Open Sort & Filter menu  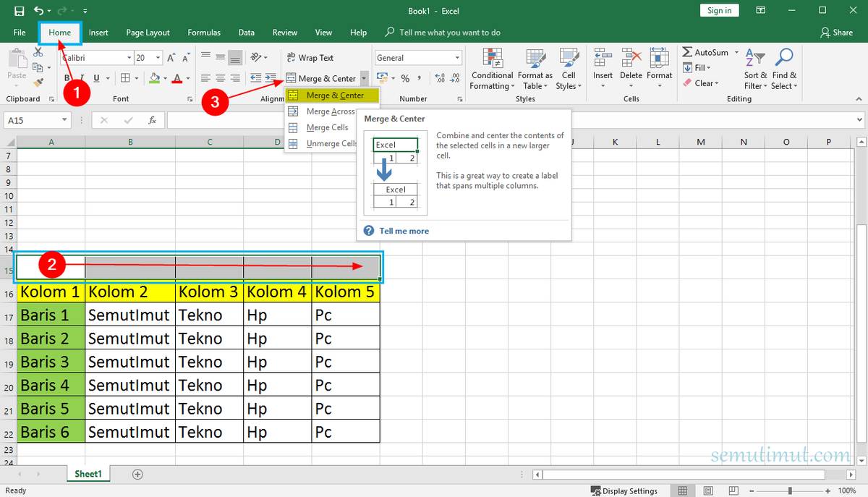(x=755, y=69)
